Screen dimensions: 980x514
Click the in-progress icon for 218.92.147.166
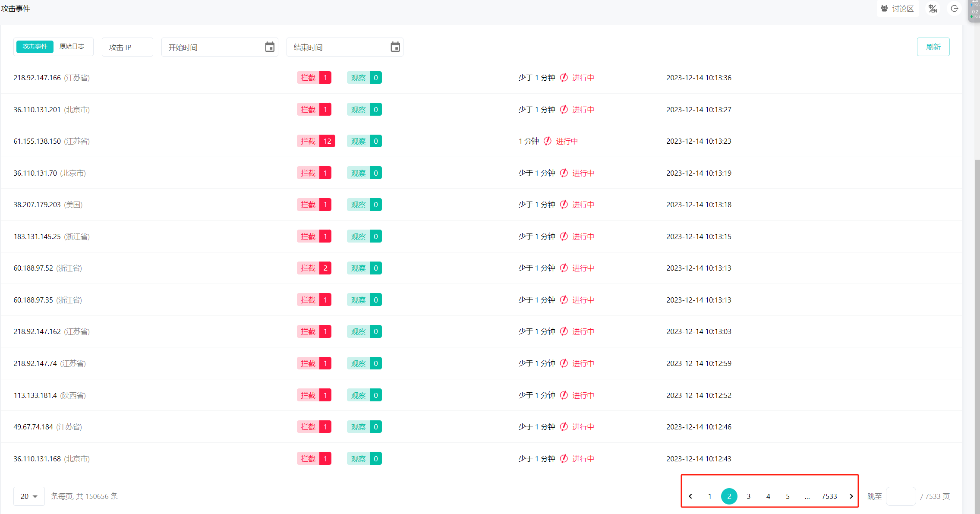[564, 78]
